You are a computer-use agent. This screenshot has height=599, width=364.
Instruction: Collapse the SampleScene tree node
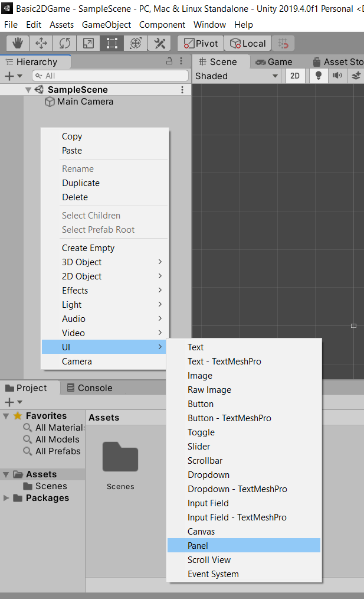click(x=28, y=90)
